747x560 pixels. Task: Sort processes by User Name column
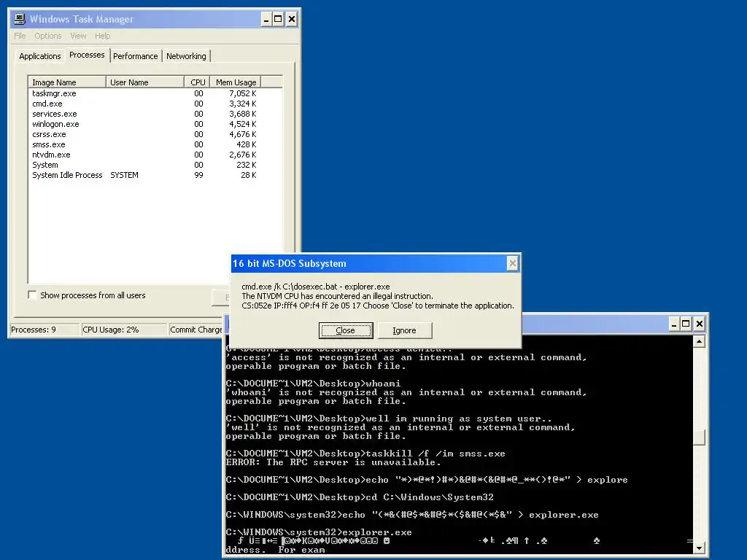click(145, 82)
